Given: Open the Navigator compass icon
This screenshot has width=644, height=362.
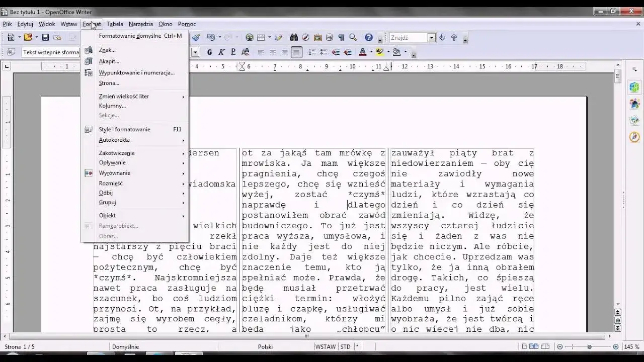Looking at the screenshot, I should pos(305,37).
